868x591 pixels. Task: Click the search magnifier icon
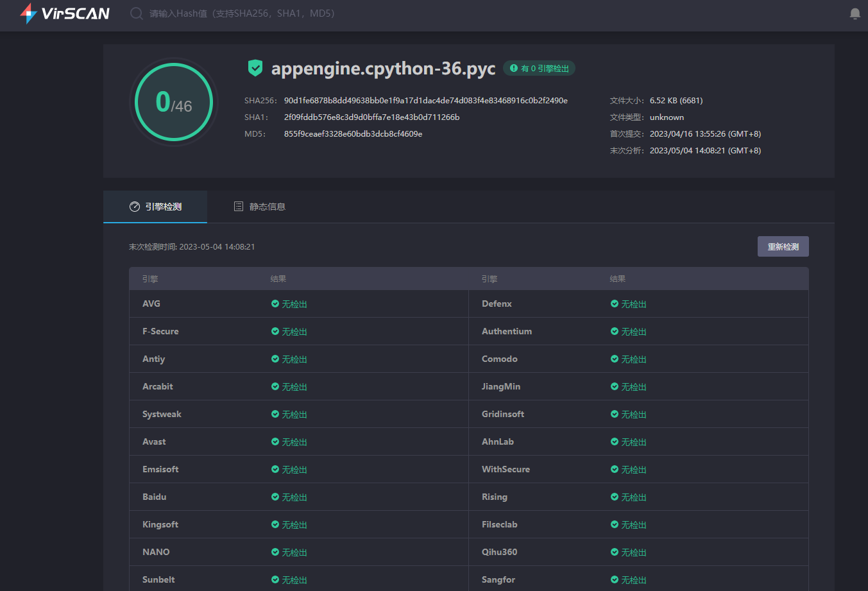136,13
